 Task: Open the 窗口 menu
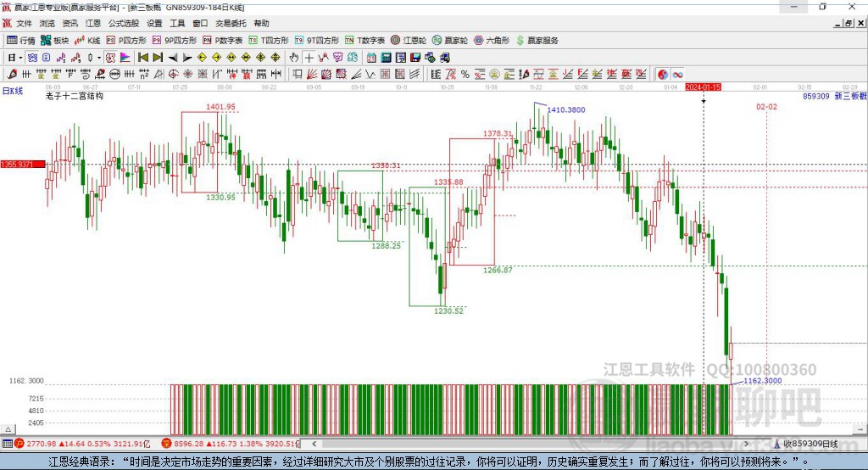pyautogui.click(x=200, y=23)
